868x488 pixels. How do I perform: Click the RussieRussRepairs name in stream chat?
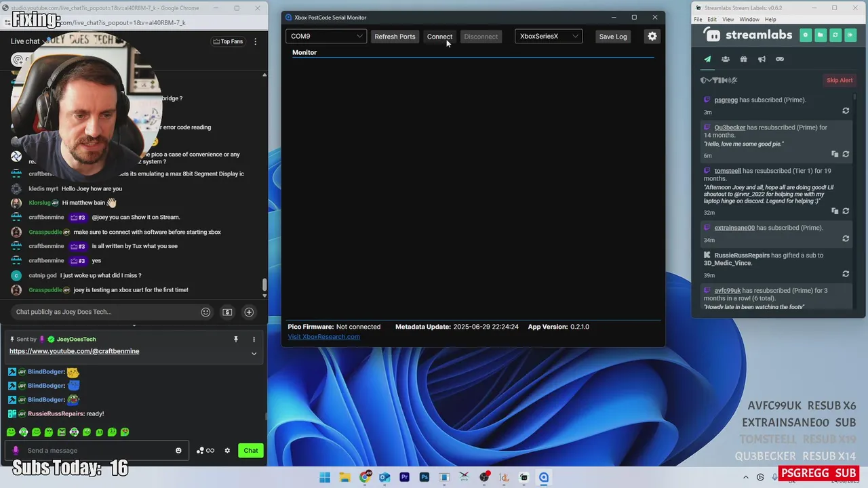click(56, 413)
